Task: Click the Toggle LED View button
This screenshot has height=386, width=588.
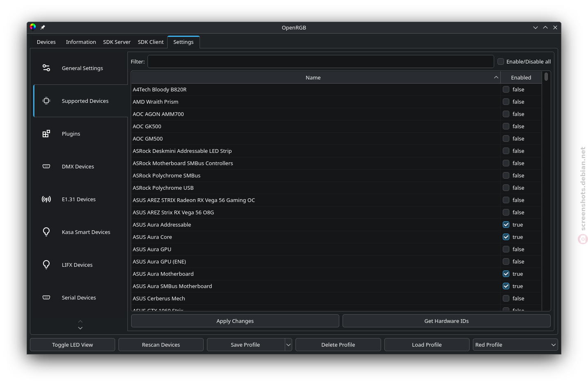Action: pos(73,345)
